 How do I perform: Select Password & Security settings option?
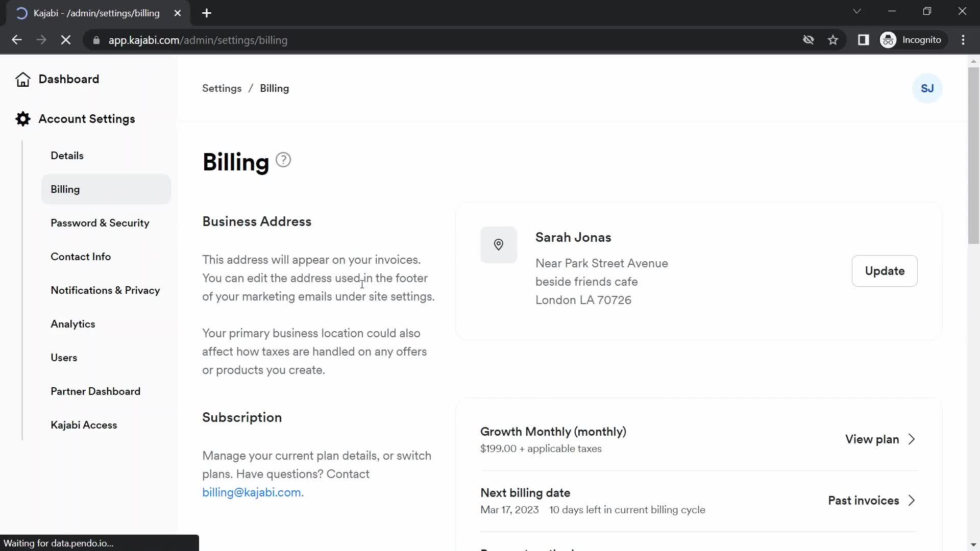[100, 222]
